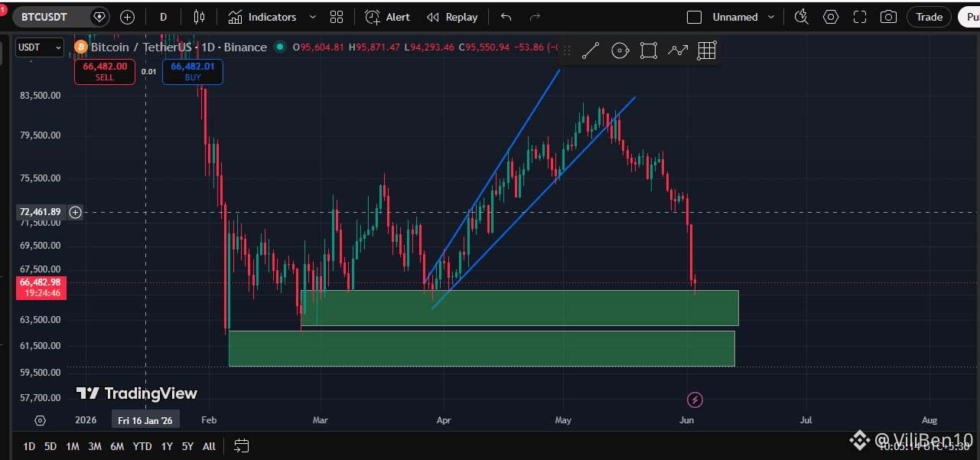The height and width of the screenshot is (460, 980).
Task: Create a new Alert
Action: click(x=388, y=17)
